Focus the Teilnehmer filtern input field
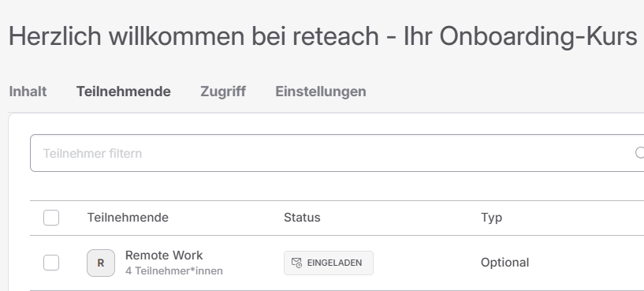 [x=337, y=153]
